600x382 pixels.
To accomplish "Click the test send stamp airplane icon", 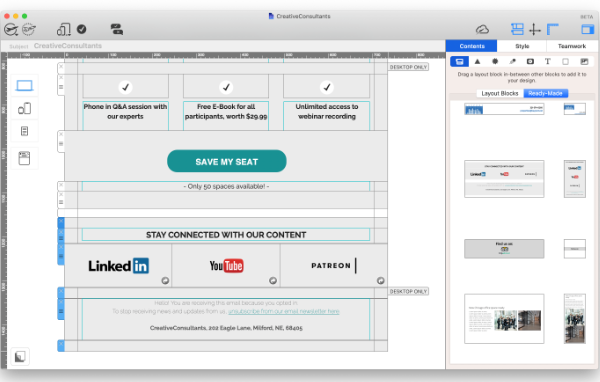I will pos(29,29).
